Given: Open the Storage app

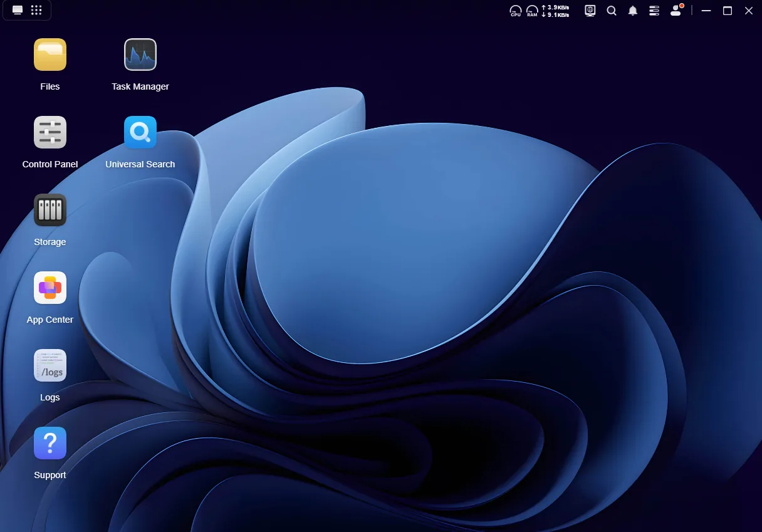Looking at the screenshot, I should point(50,211).
